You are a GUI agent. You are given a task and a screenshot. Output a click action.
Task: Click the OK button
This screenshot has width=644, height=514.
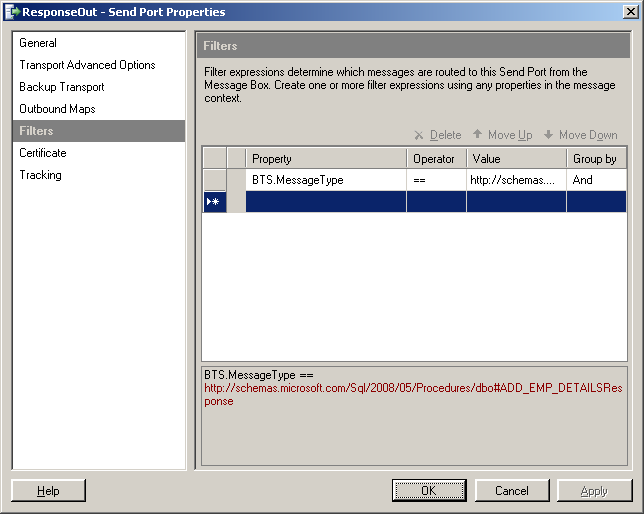(x=429, y=491)
